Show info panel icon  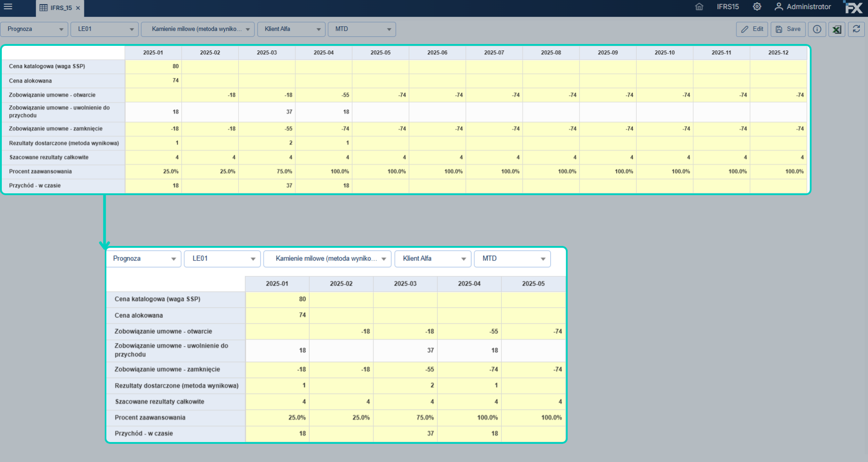(817, 29)
